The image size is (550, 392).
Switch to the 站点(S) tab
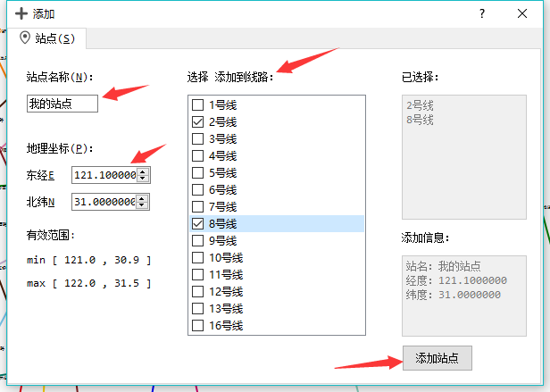[47, 38]
